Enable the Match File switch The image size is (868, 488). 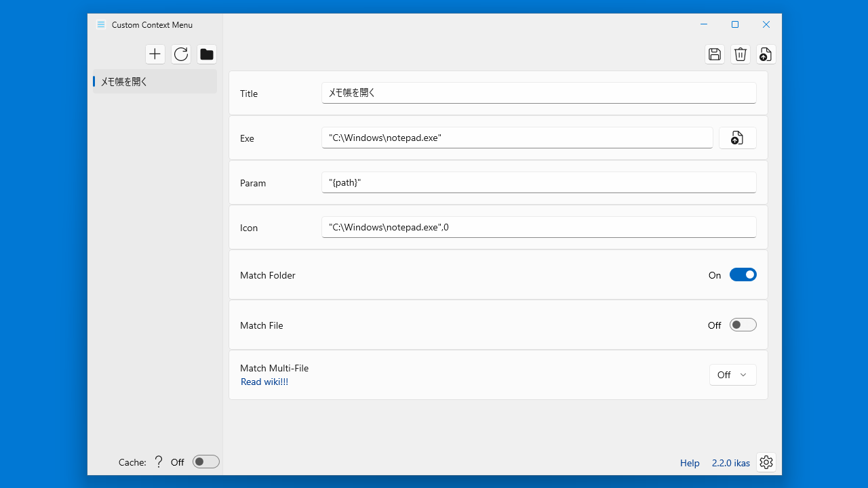coord(743,325)
